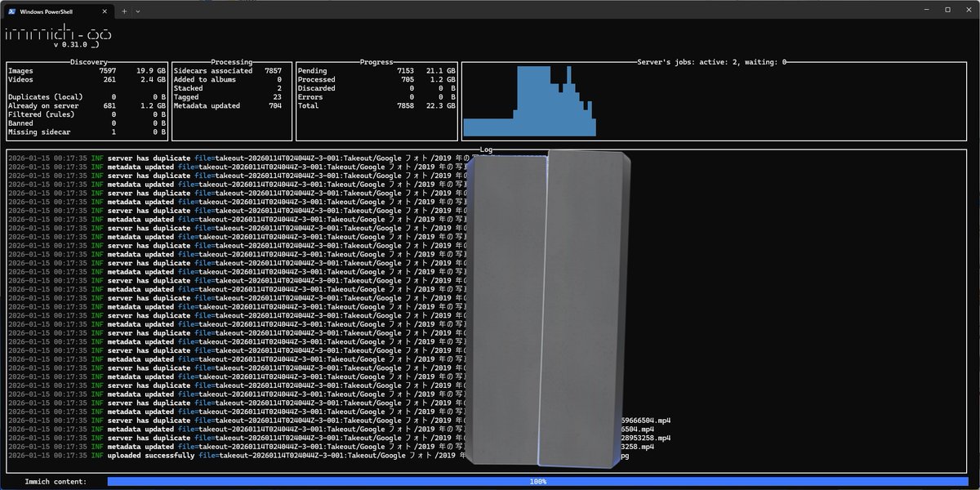This screenshot has height=490, width=980.
Task: Click the Missing sidecar row
Action: click(87, 131)
